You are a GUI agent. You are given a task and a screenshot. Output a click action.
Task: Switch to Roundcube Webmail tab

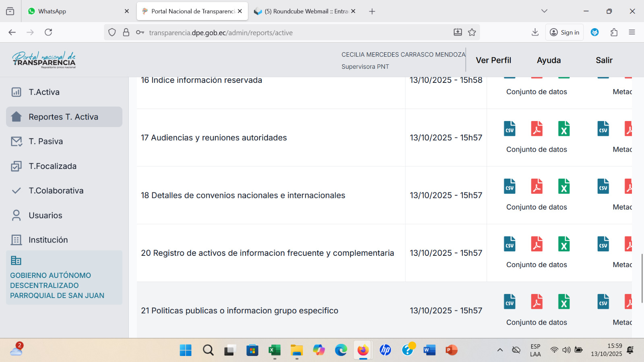coord(302,11)
